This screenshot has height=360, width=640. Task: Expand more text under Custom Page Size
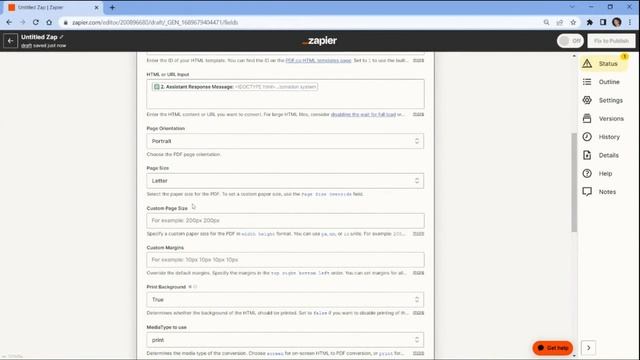point(418,234)
